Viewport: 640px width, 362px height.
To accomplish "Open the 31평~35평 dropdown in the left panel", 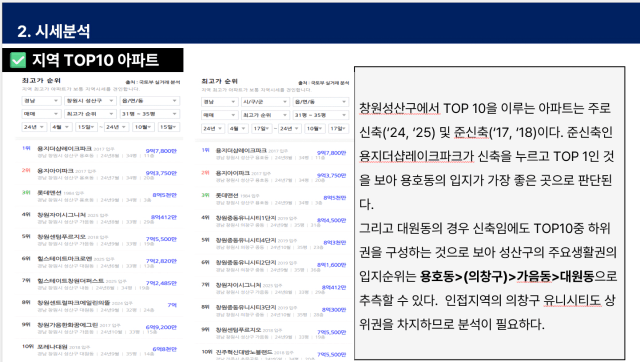I will 150,114.
